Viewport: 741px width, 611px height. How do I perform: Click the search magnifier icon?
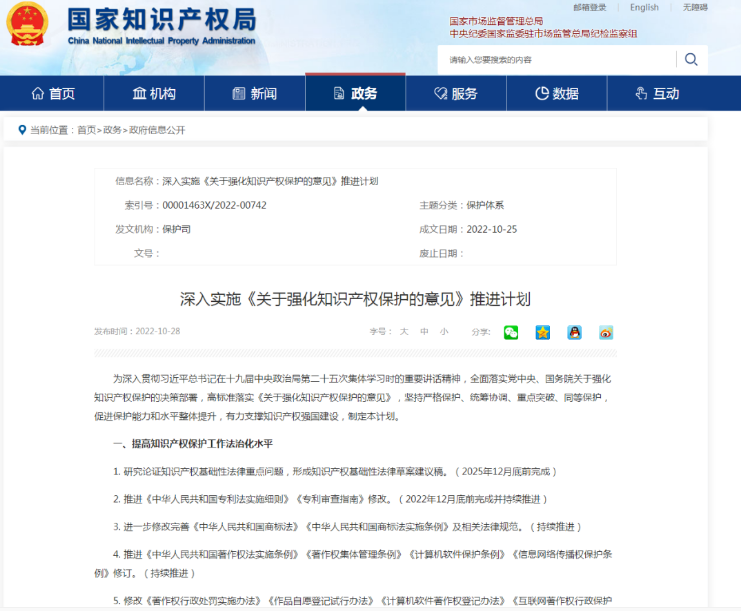tap(691, 60)
